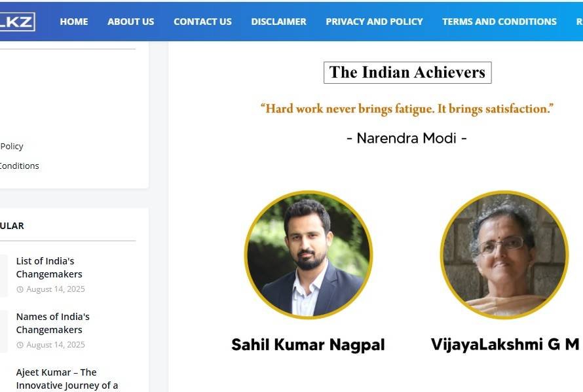Open the DISCLAIMER page

click(x=278, y=22)
